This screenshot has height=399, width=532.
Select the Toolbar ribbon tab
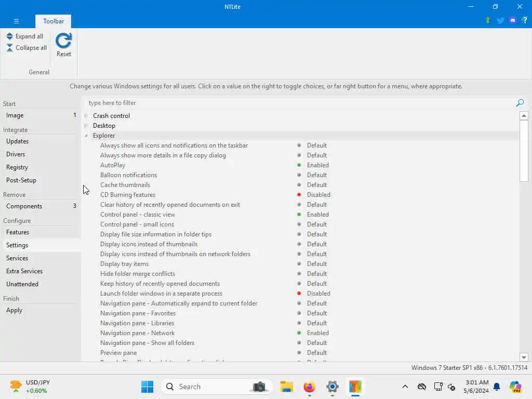click(x=54, y=21)
